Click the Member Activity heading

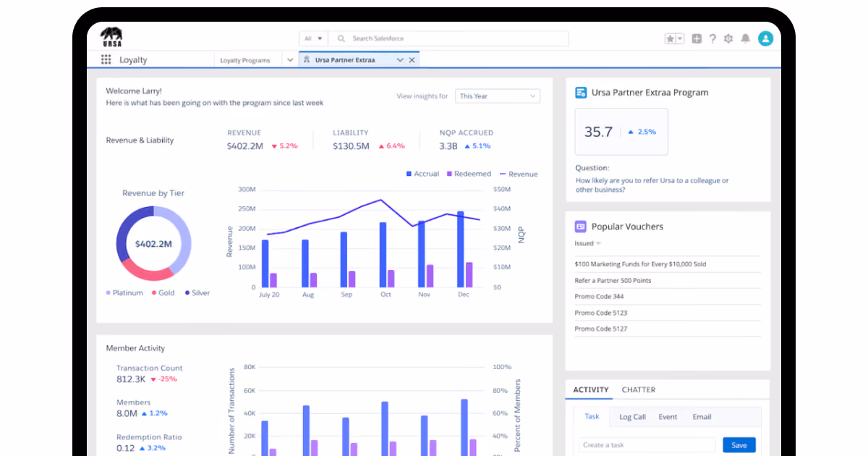(135, 348)
